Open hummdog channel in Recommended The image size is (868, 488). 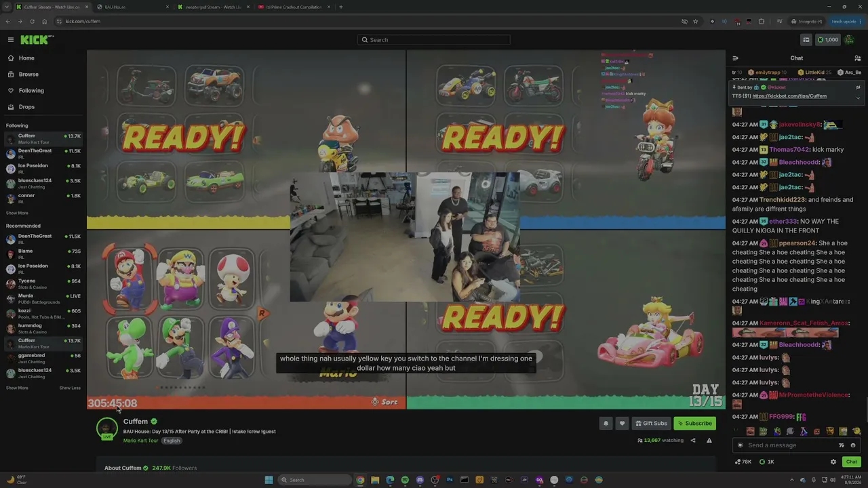pyautogui.click(x=43, y=329)
